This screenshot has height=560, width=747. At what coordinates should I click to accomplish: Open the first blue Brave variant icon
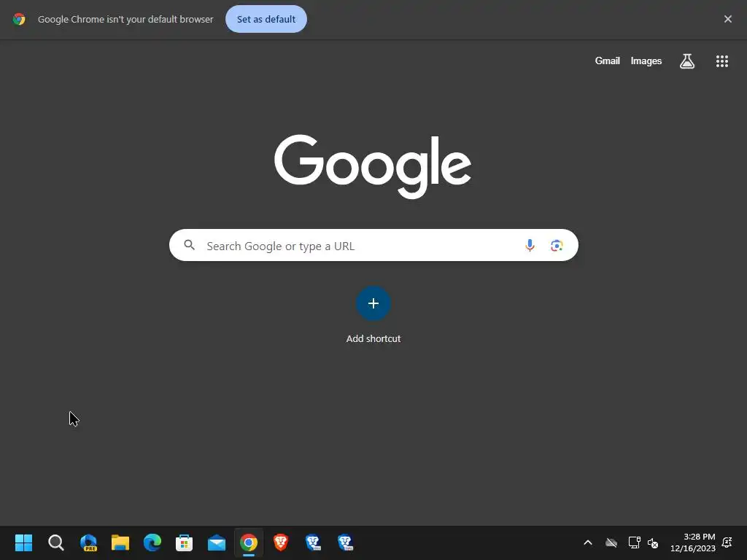click(x=313, y=542)
